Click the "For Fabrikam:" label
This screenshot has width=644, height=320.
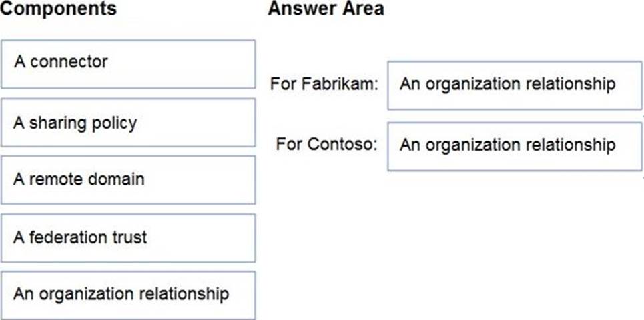[324, 85]
